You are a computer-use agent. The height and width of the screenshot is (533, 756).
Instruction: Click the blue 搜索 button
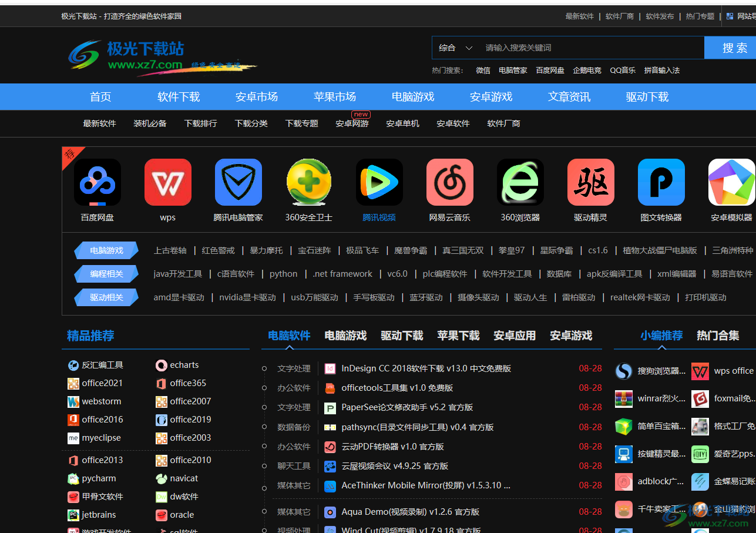tap(731, 48)
